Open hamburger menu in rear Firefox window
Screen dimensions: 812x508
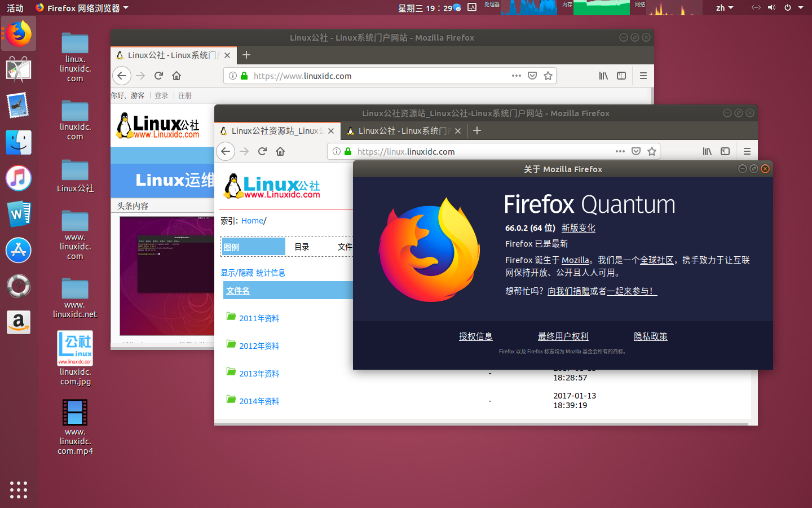coord(643,76)
